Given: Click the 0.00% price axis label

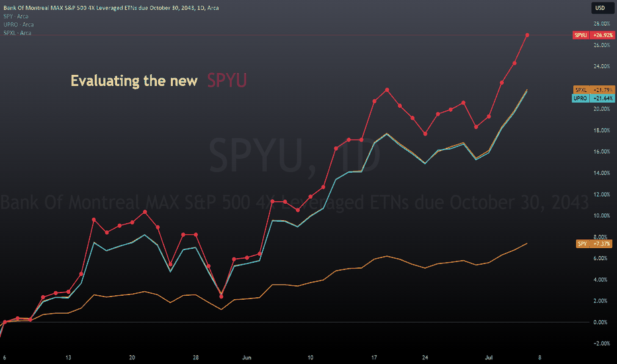Looking at the screenshot, I should [x=600, y=322].
